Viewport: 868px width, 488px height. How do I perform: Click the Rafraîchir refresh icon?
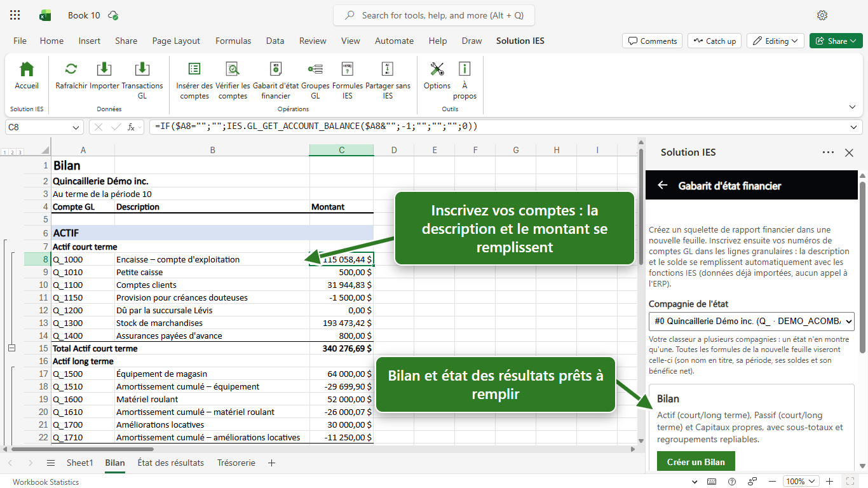coord(71,69)
